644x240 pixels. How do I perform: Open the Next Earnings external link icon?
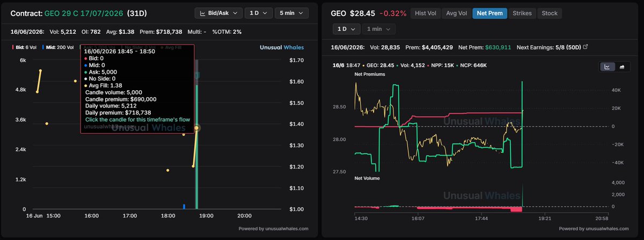[586, 47]
